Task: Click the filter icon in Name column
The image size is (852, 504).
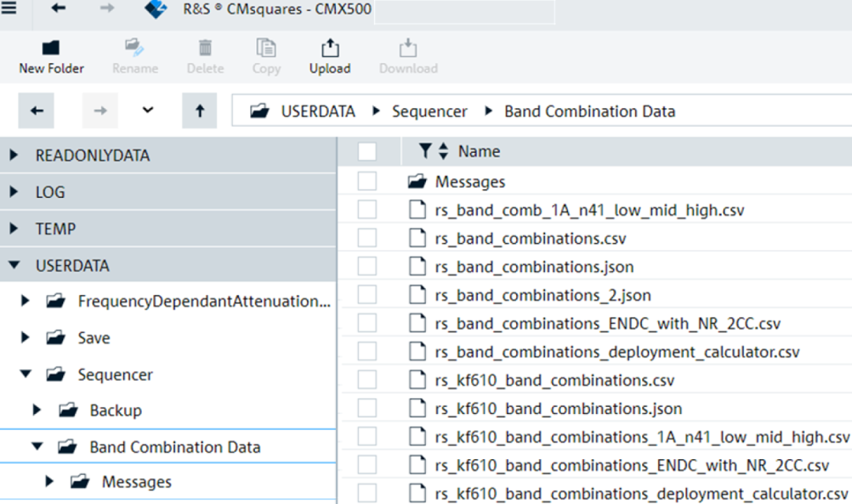Action: tap(425, 151)
